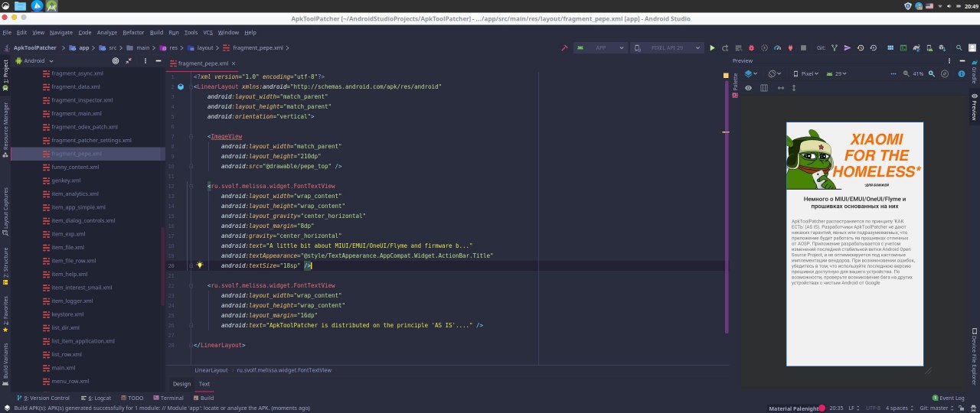Screen dimensions: 980x413
Task: Close the fragment_pepe.xml editor tab
Action: 234,64
